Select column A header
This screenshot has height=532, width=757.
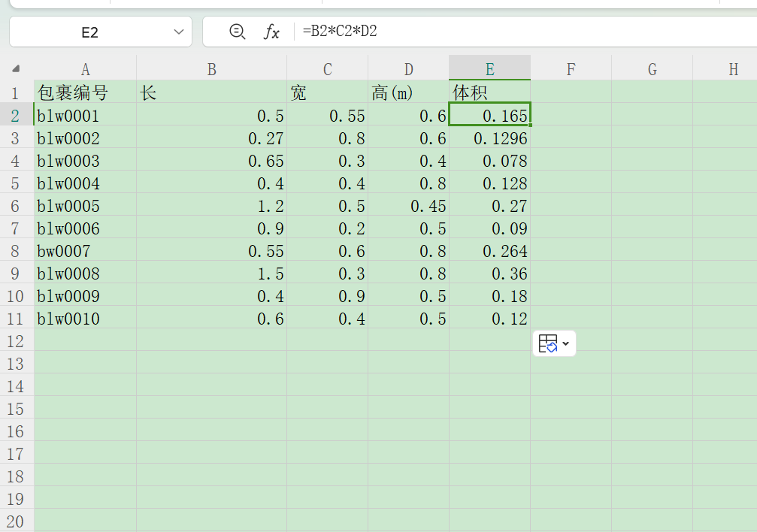[85, 68]
